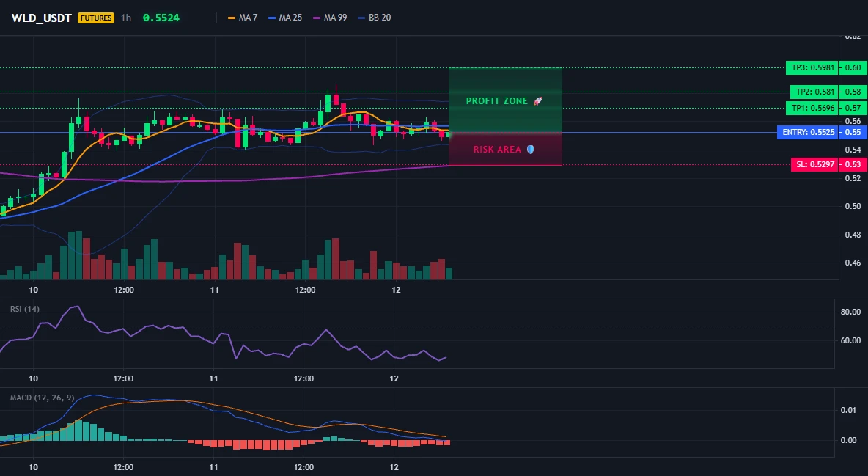The height and width of the screenshot is (476, 868).
Task: Click the 0.46 price axis label
Action: tap(853, 263)
